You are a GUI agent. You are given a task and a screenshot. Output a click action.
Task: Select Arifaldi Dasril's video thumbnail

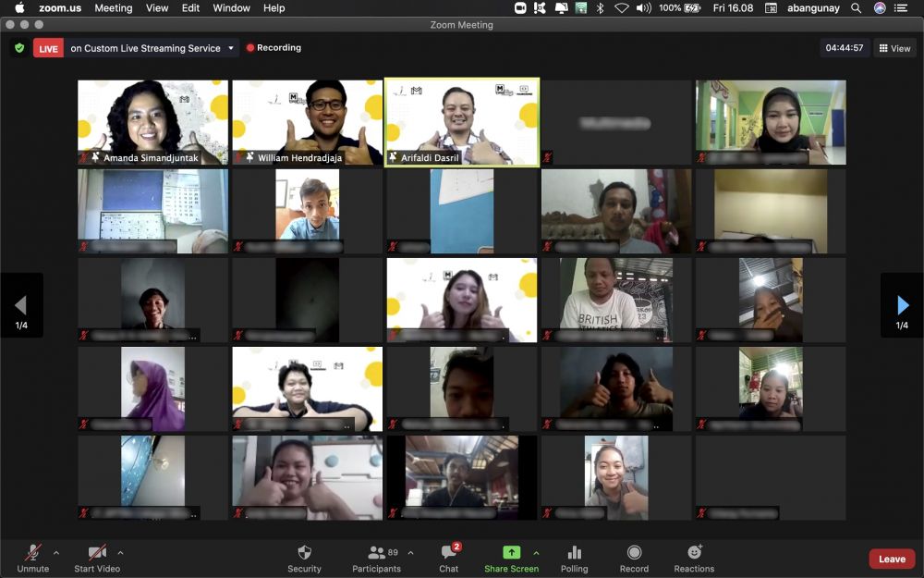pyautogui.click(x=461, y=121)
